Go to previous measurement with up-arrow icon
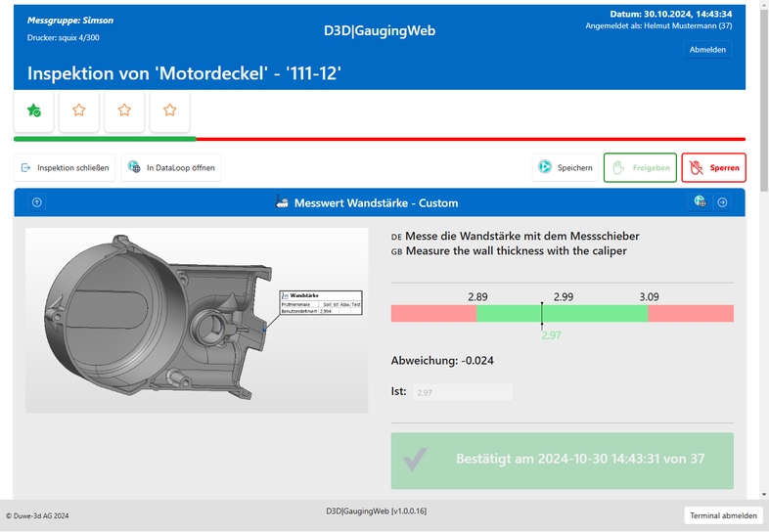This screenshot has width=769, height=532. tap(37, 202)
